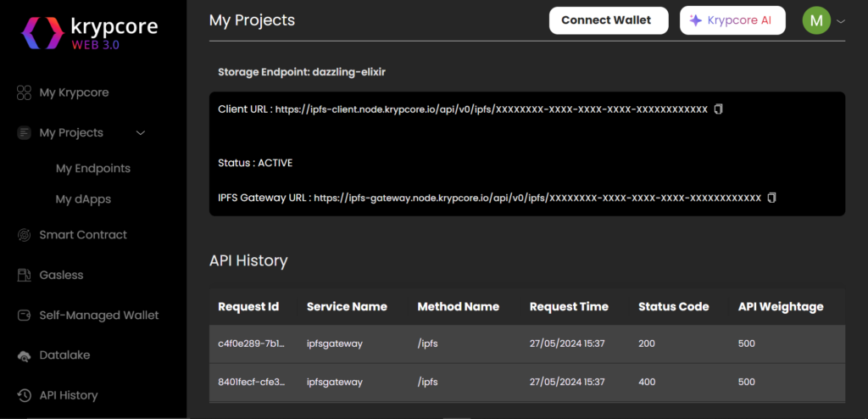The image size is (868, 419).
Task: Click the Status Code column header
Action: click(x=673, y=307)
